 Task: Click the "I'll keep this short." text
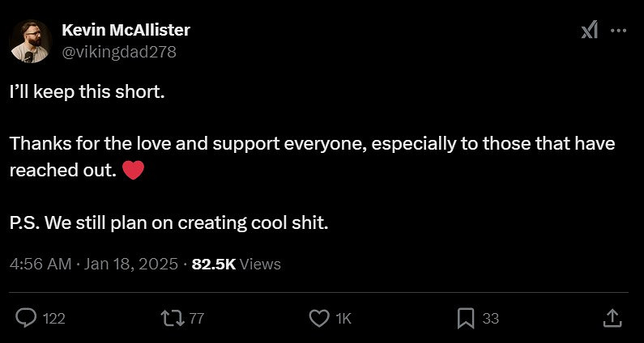click(87, 92)
